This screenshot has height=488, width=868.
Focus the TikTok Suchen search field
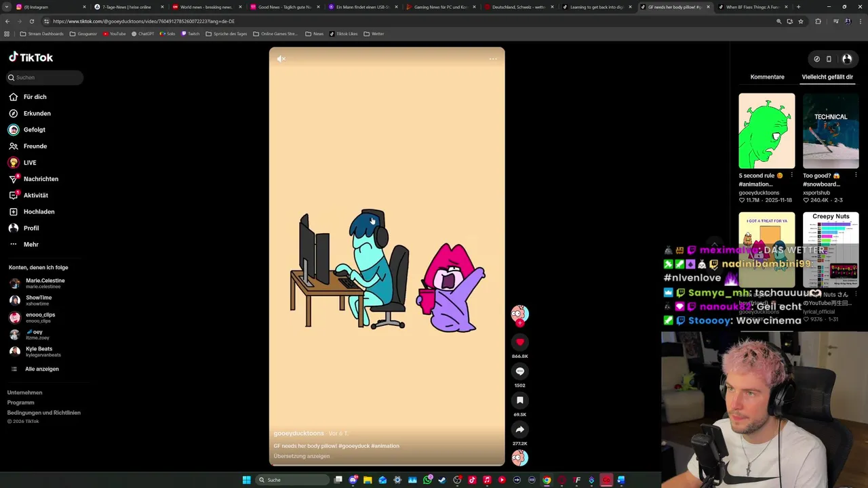[x=45, y=77]
